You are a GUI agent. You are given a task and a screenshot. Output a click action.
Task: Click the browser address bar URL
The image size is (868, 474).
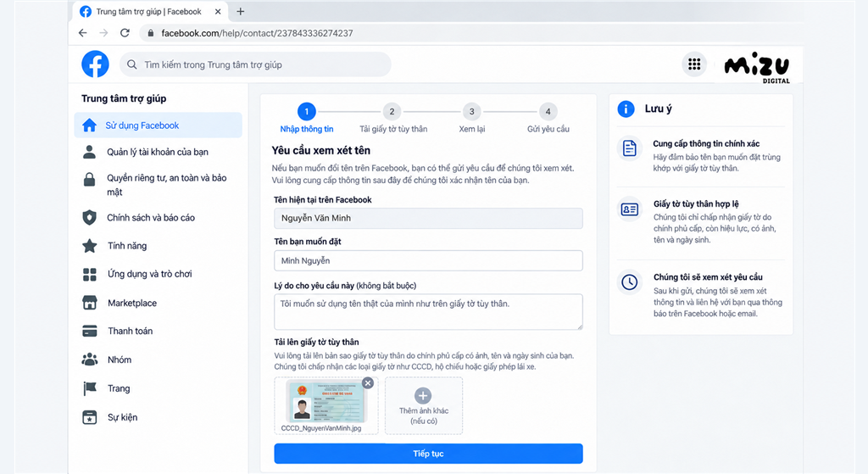coord(257,33)
